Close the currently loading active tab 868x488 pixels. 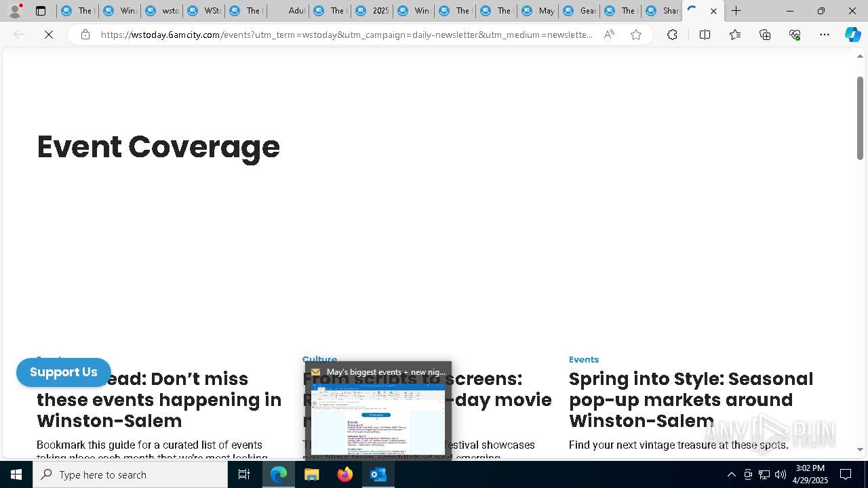pyautogui.click(x=713, y=11)
